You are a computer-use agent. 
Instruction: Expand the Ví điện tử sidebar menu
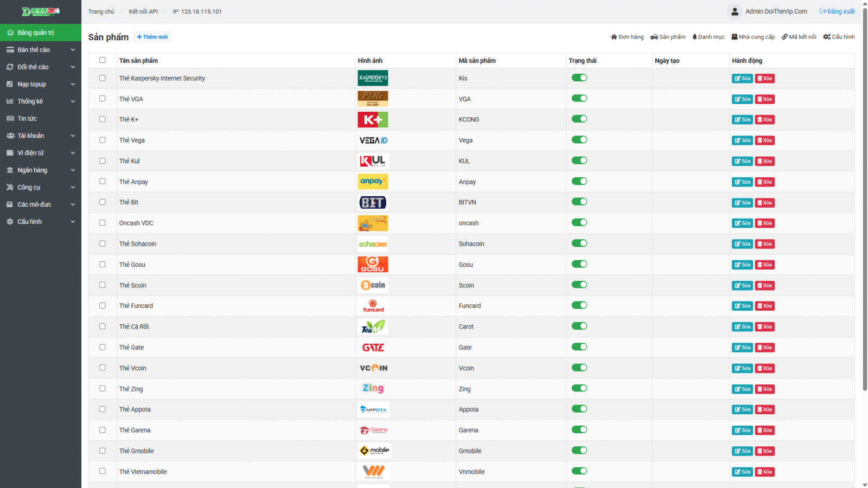tap(41, 153)
